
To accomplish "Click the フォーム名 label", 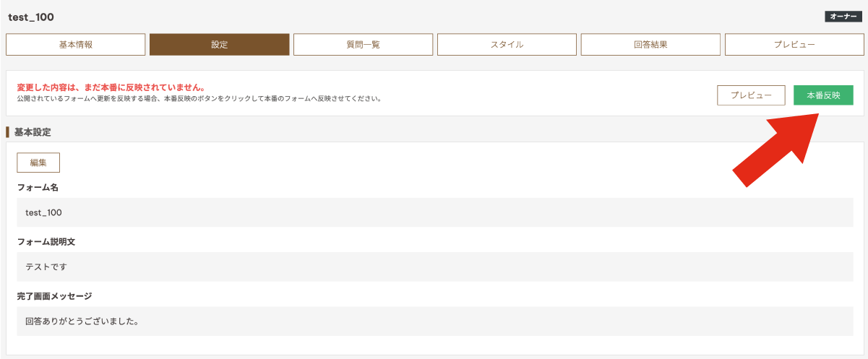I will (x=38, y=187).
